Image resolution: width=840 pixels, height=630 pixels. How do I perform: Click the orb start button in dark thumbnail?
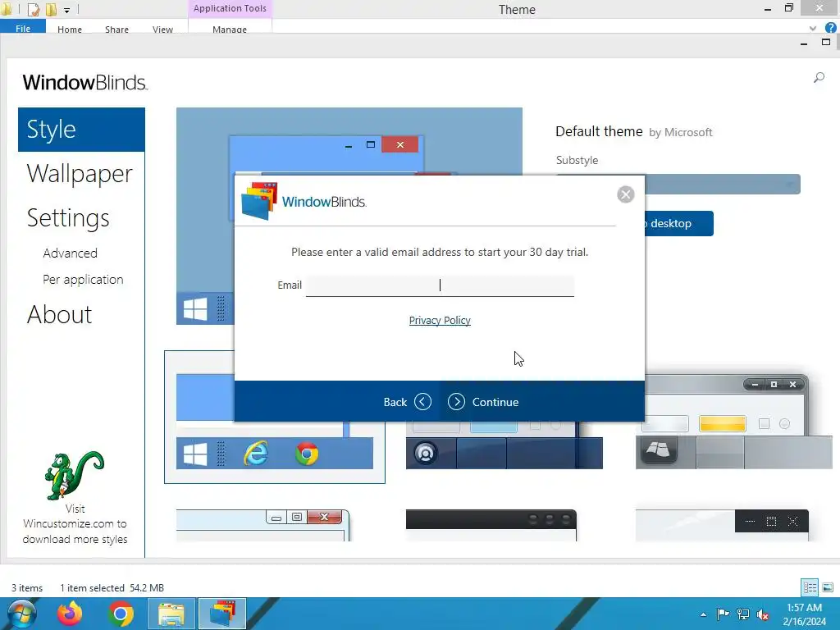[426, 453]
